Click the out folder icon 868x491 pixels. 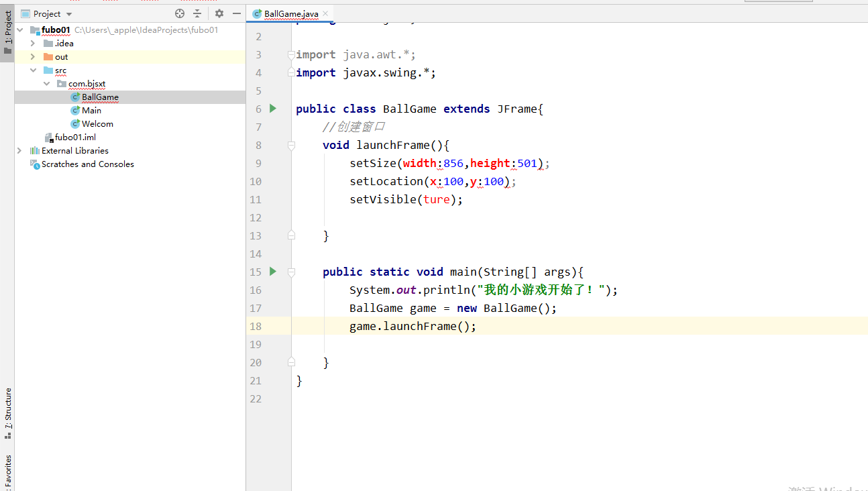48,57
